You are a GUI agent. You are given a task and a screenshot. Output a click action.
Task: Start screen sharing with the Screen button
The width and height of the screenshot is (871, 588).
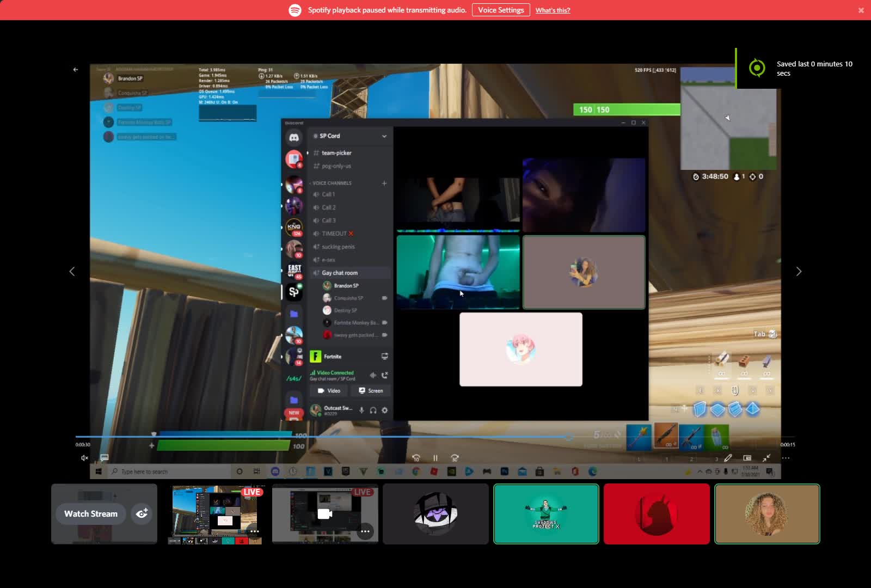pos(371,391)
